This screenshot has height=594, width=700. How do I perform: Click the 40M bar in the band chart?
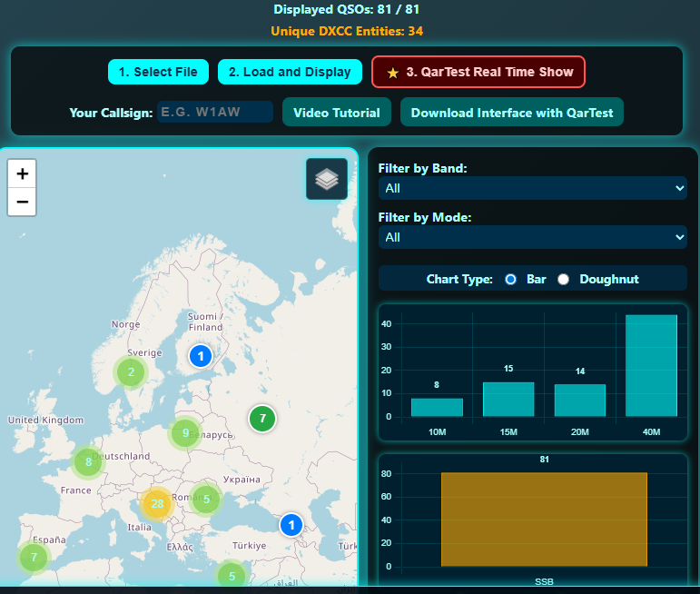tap(651, 366)
